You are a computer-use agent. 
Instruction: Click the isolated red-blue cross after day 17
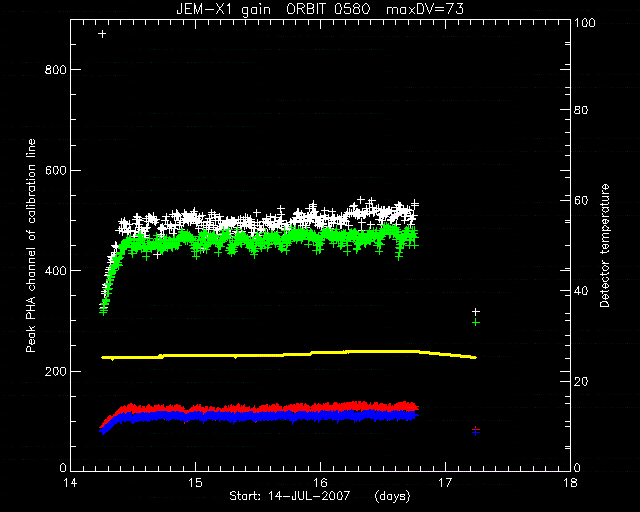coord(476,430)
